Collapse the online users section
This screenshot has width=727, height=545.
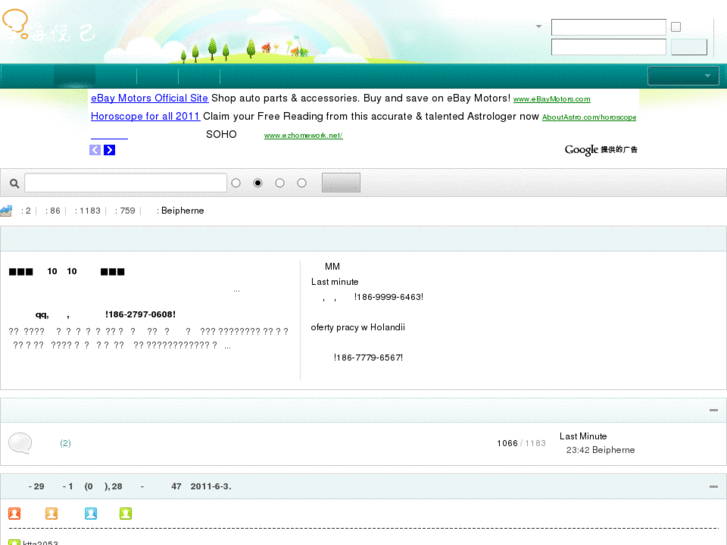pos(714,487)
